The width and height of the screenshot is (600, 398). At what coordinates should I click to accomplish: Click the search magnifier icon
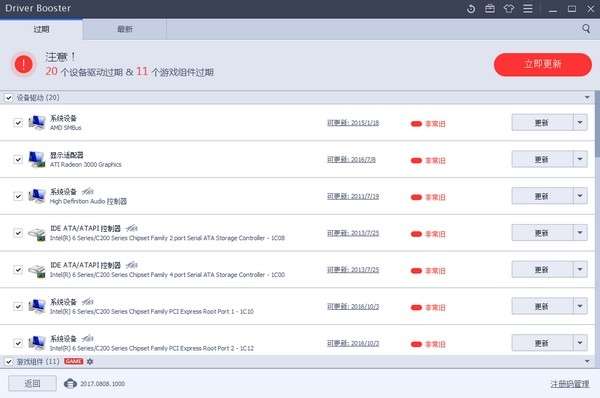(x=586, y=29)
